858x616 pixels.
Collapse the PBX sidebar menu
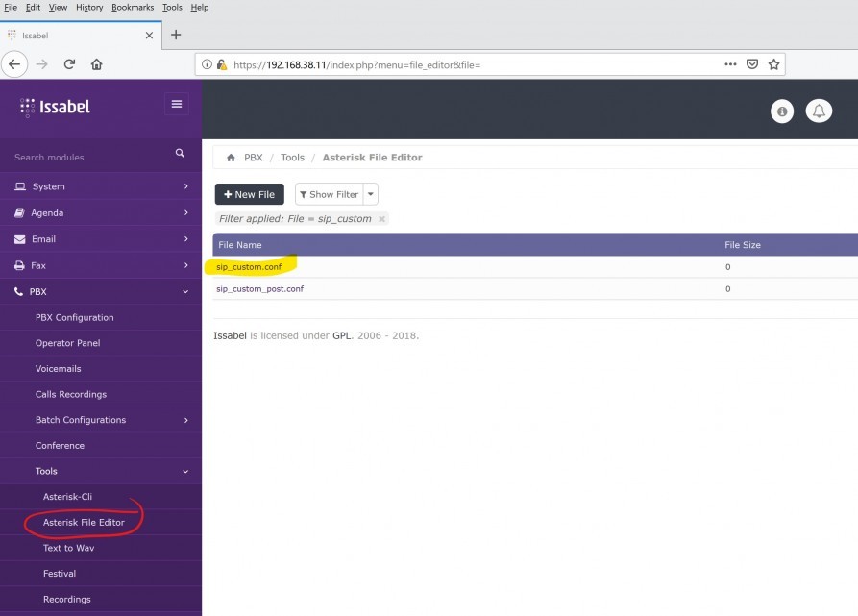coord(101,291)
